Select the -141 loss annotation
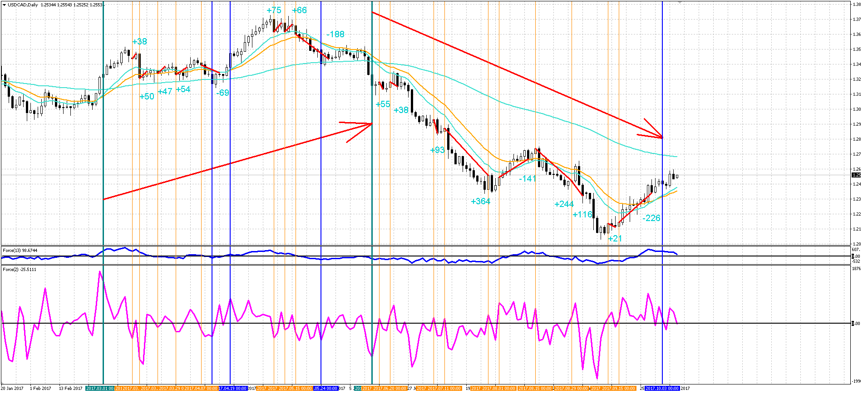 pos(528,178)
